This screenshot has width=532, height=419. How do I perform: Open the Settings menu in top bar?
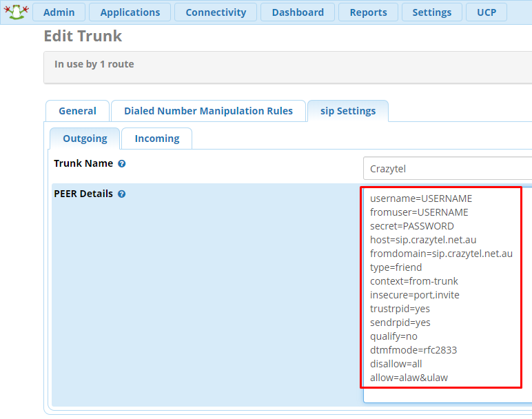click(x=431, y=12)
